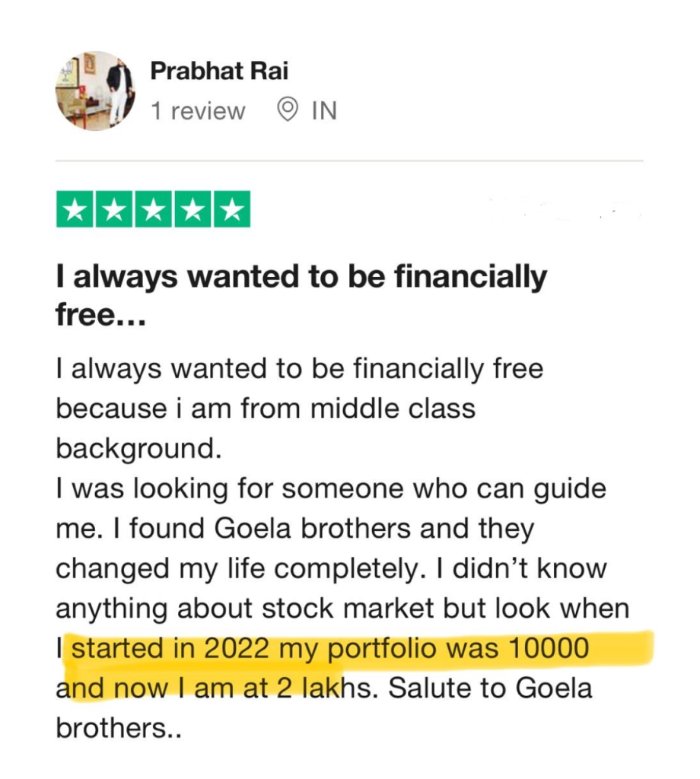
Task: Select the third green rating star
Action: pyautogui.click(x=152, y=210)
